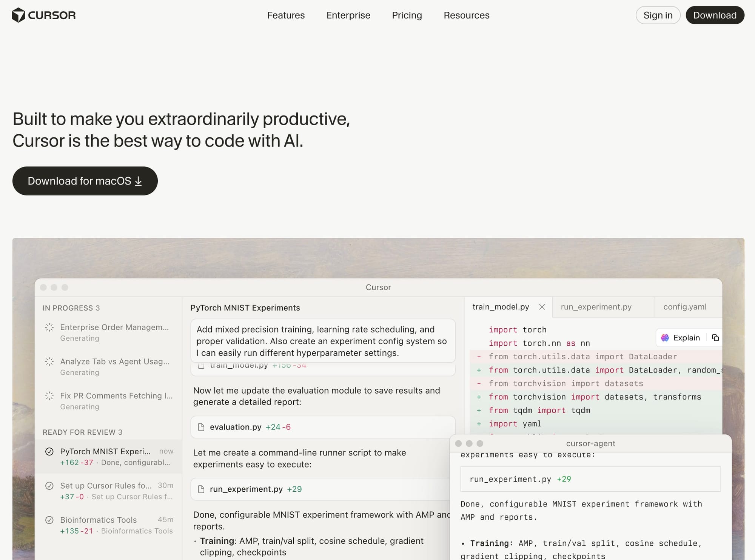Click the file icon next to run_experiment.py

pyautogui.click(x=200, y=489)
